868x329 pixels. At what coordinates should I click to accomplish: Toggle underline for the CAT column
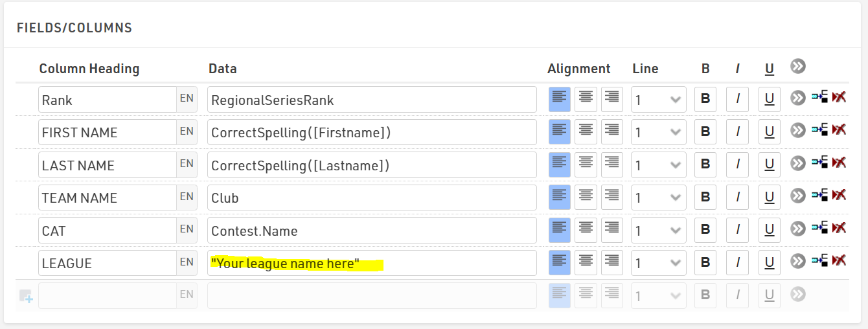click(769, 230)
